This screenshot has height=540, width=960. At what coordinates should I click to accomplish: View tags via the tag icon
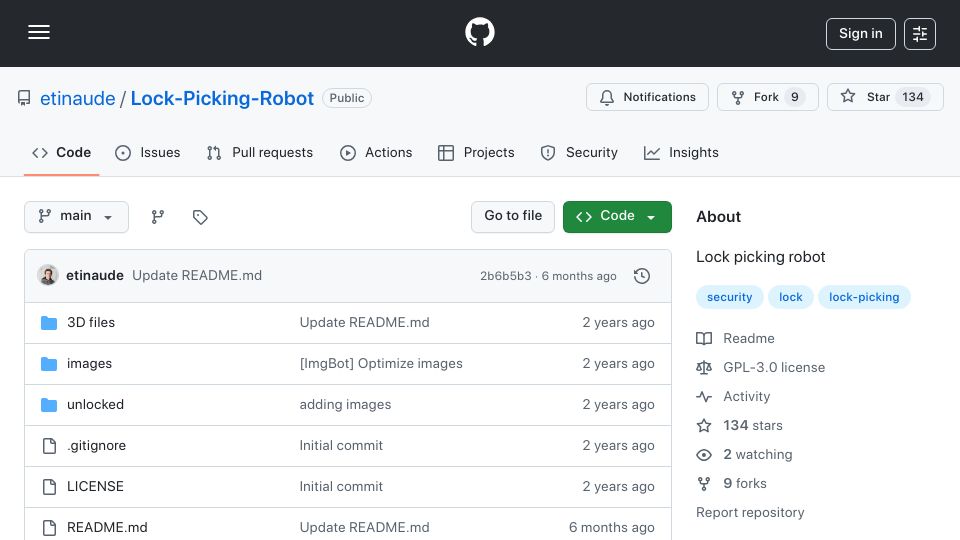(200, 217)
